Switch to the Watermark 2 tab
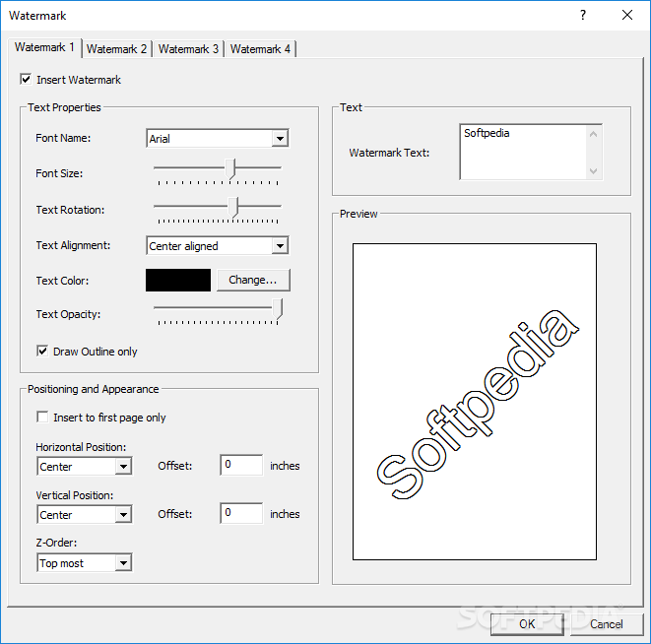 116,49
